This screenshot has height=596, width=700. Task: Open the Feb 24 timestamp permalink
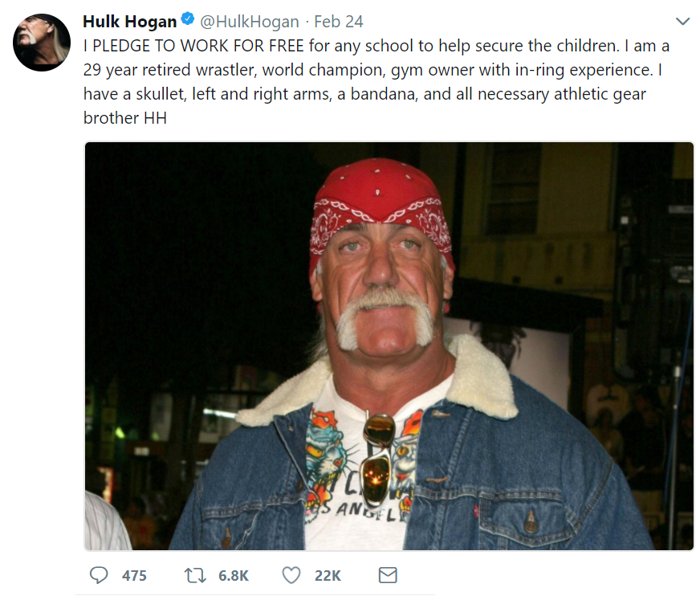point(339,22)
